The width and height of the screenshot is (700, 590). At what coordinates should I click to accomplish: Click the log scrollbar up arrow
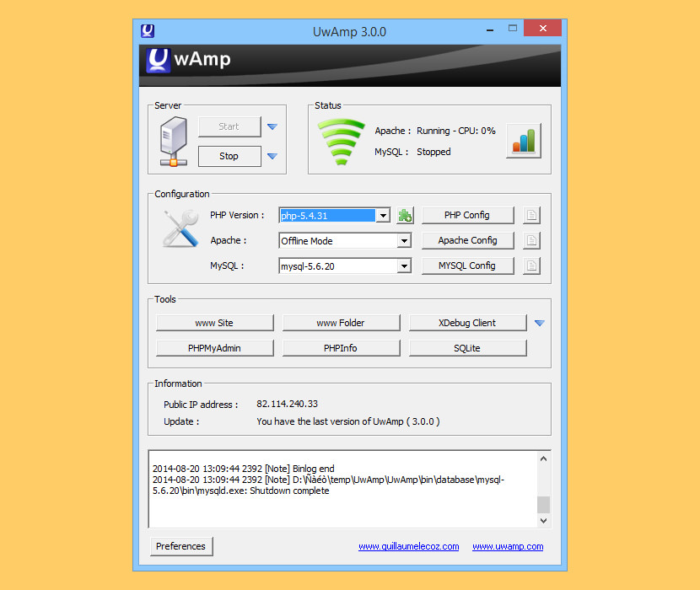[543, 459]
